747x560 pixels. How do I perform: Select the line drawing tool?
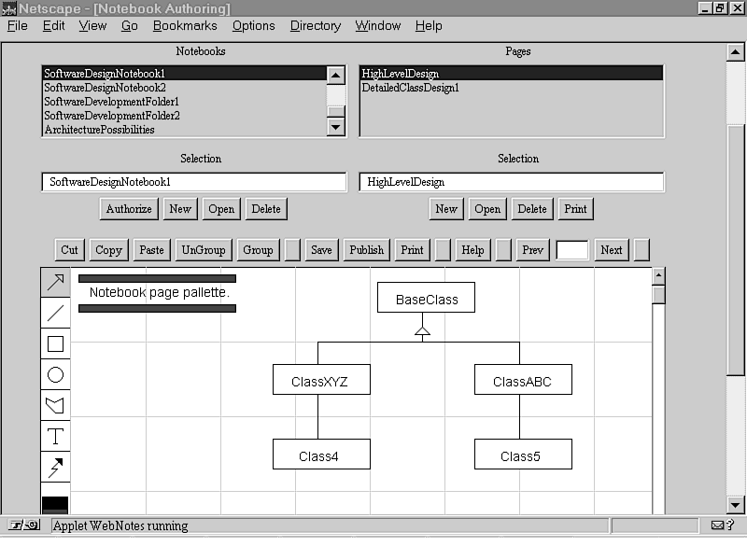coord(55,314)
